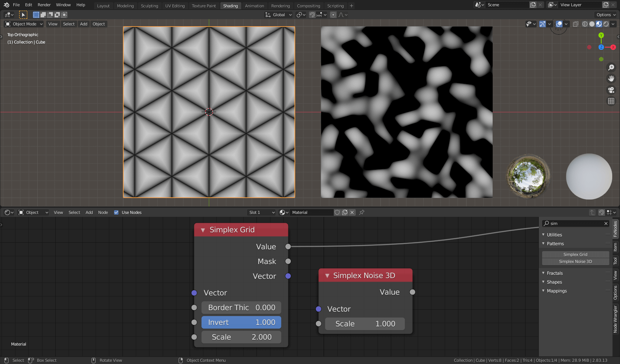The width and height of the screenshot is (620, 364).
Task: Open the Render menu
Action: pyautogui.click(x=44, y=5)
